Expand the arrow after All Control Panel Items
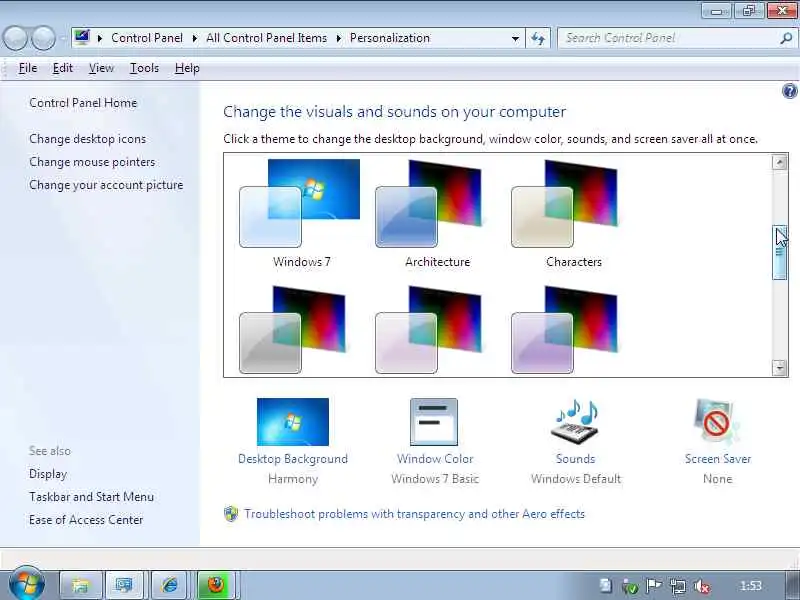This screenshot has width=800, height=600. pyautogui.click(x=339, y=38)
